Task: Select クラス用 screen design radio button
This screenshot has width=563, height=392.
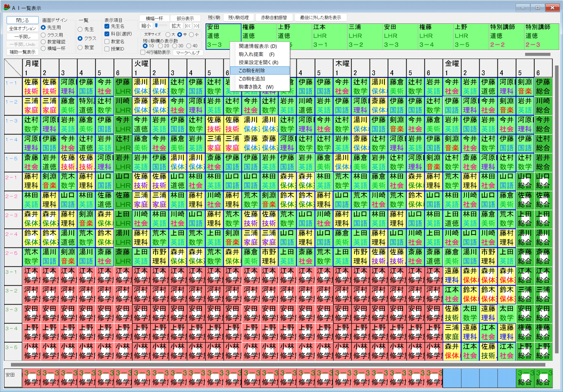Action: click(44, 35)
